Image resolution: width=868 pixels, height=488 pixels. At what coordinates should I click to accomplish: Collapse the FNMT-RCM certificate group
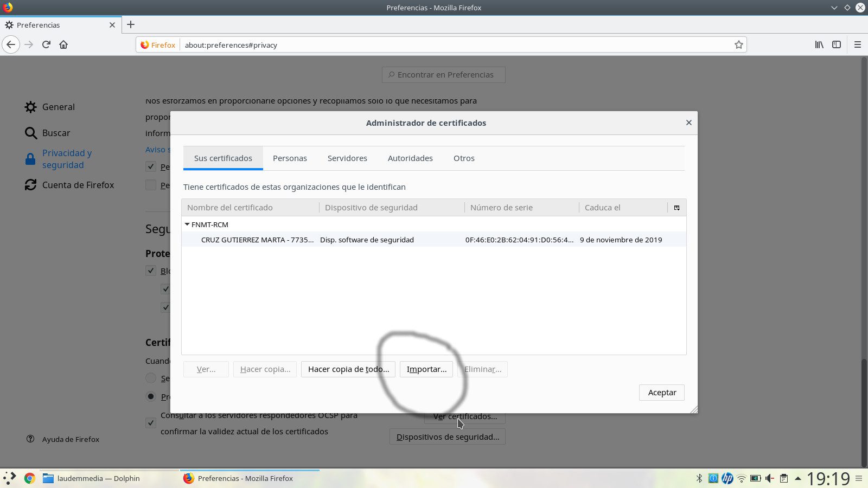tap(187, 224)
